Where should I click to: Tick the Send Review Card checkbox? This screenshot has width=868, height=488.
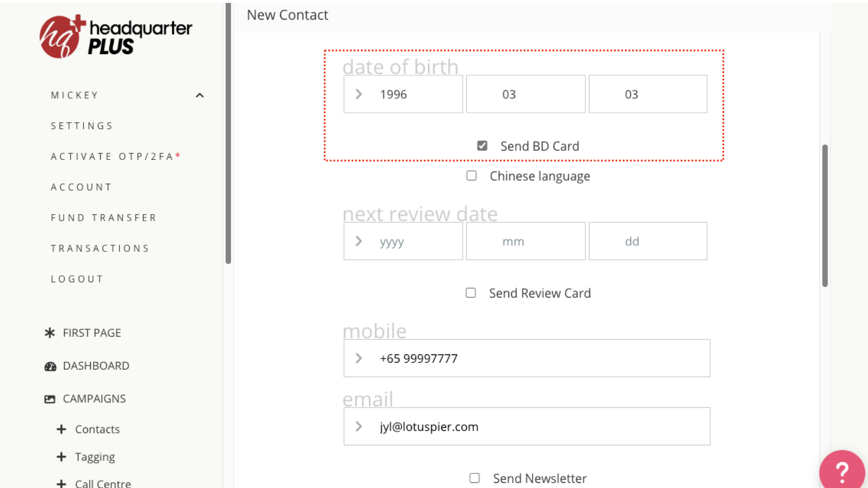point(471,293)
